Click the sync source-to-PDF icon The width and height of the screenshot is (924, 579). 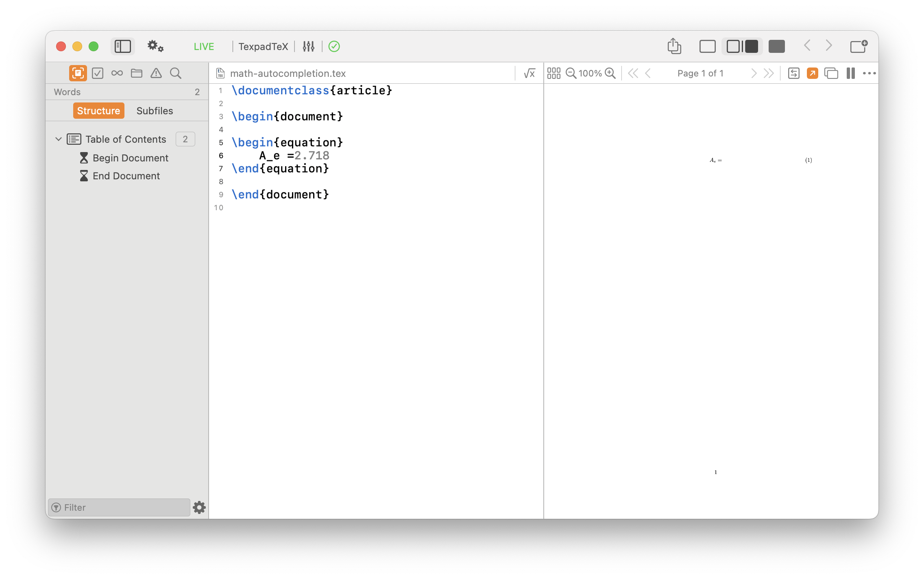794,73
